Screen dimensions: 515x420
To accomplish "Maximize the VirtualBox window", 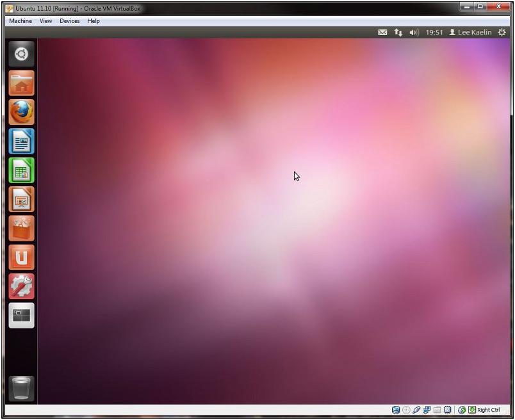I will click(480, 6).
